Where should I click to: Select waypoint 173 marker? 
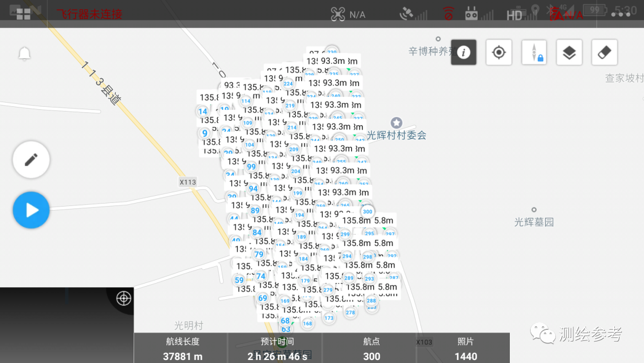(329, 318)
